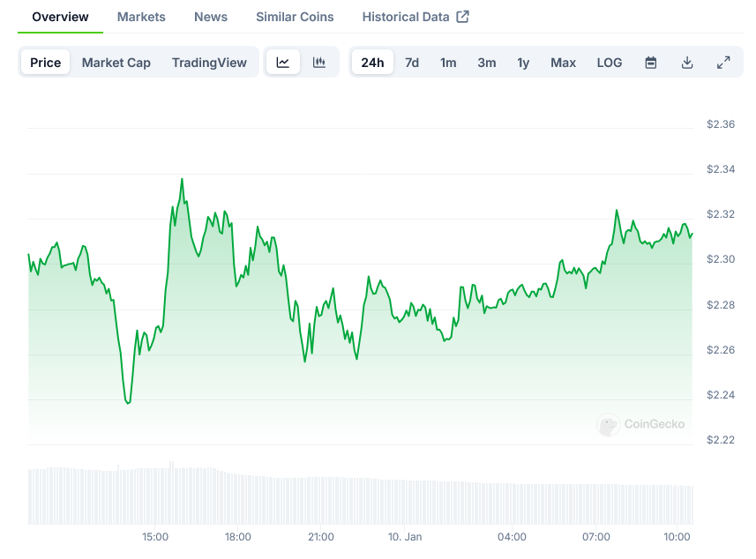756x559 pixels.
Task: Set chart range to 7d
Action: 412,63
